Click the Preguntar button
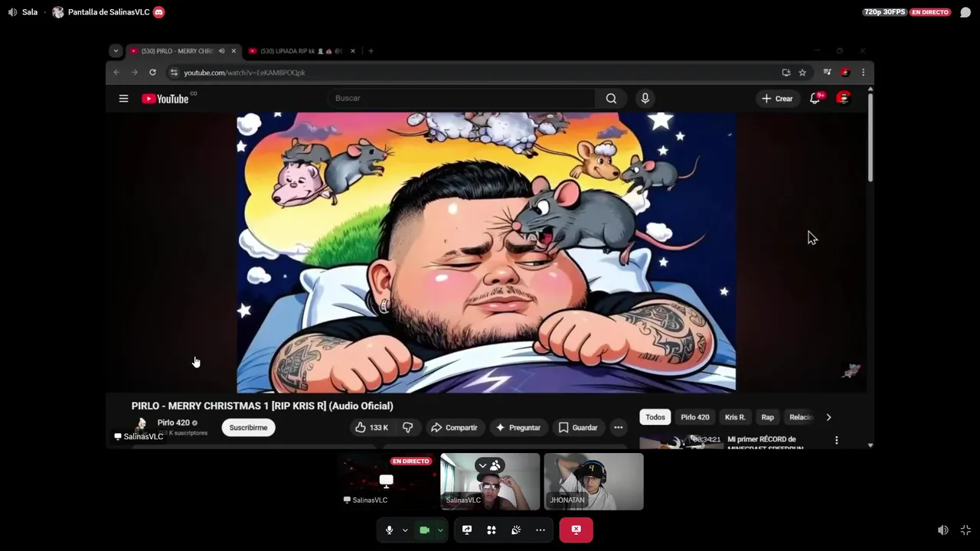Screen dimensions: 980x551 518,428
